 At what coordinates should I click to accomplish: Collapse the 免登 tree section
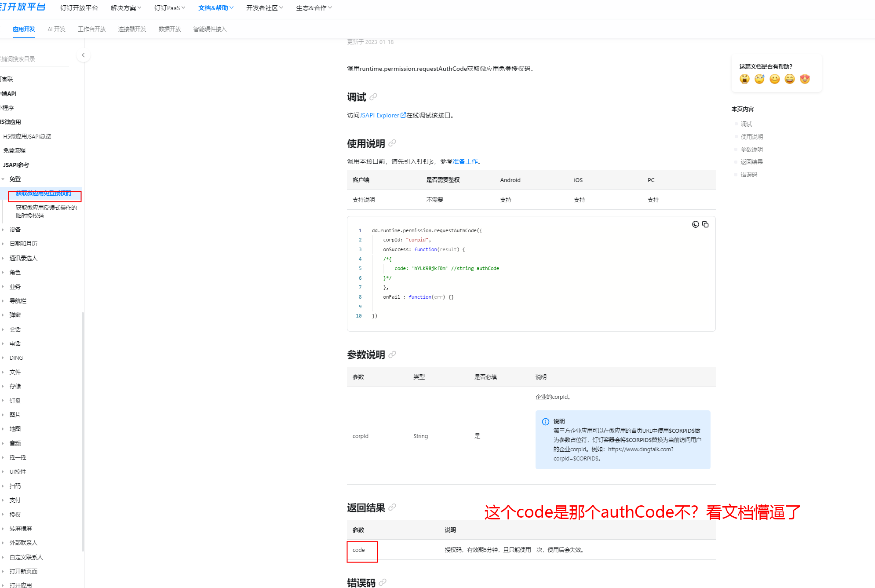coord(3,179)
